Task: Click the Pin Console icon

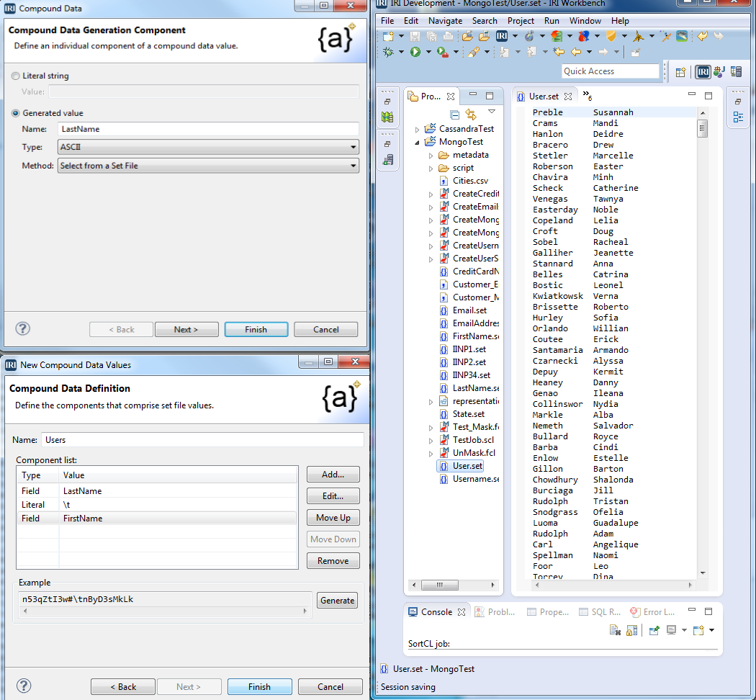Action: (654, 630)
